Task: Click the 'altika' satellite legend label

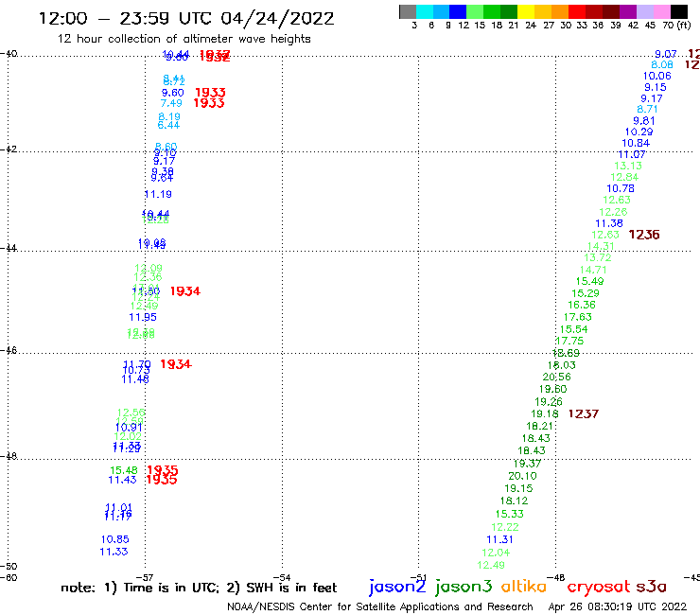Action: point(523,586)
